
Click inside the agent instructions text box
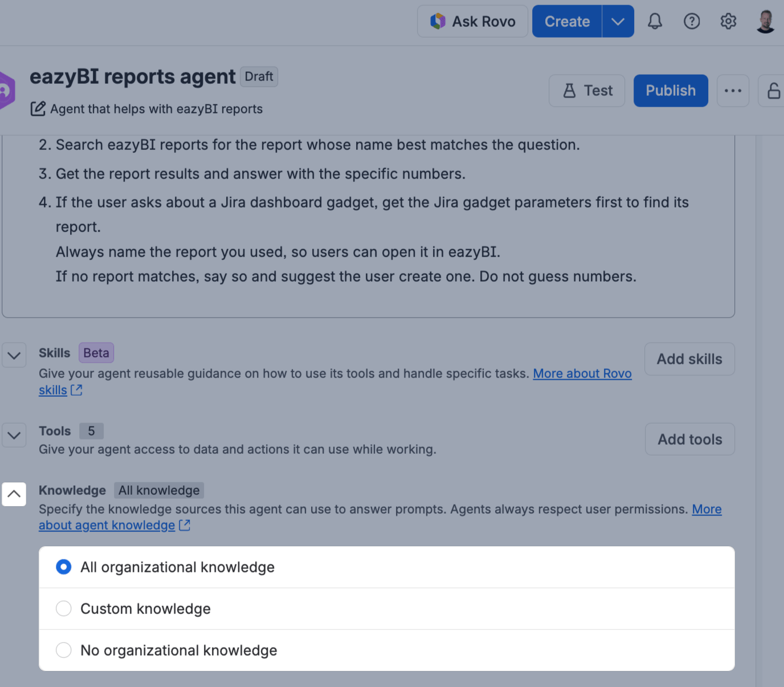368,226
